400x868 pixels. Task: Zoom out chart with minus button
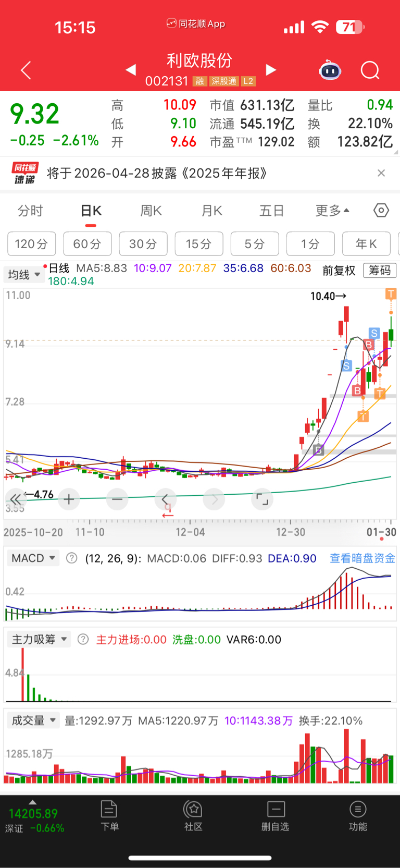tap(117, 499)
